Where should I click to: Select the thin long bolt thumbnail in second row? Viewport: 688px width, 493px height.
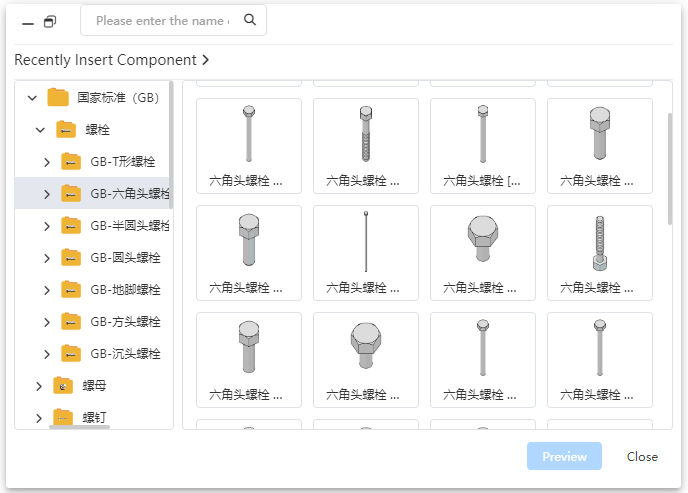366,252
